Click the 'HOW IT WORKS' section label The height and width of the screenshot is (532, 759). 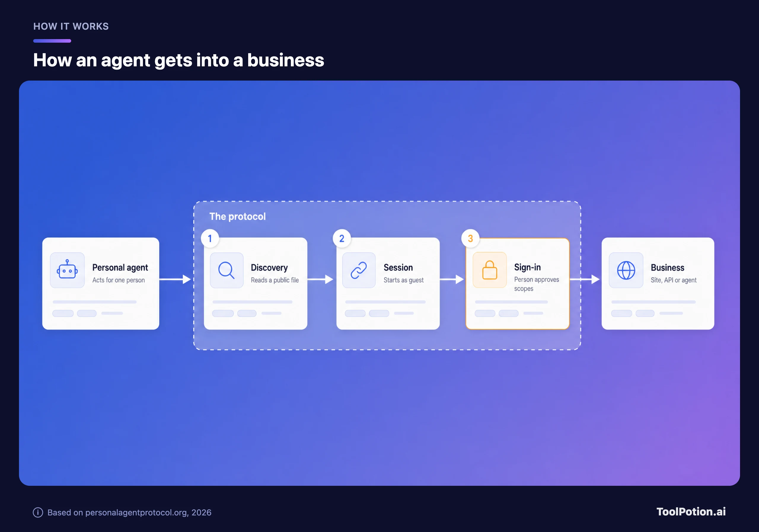click(x=71, y=26)
